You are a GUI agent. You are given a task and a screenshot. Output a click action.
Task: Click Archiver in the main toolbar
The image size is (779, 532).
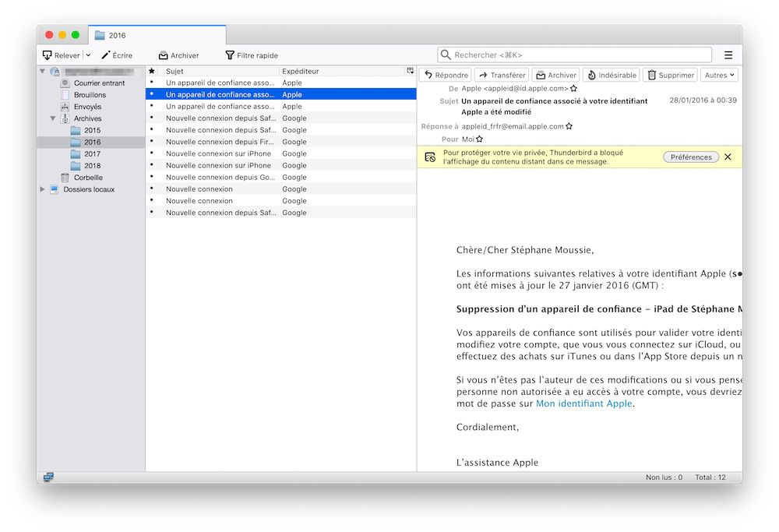[179, 55]
